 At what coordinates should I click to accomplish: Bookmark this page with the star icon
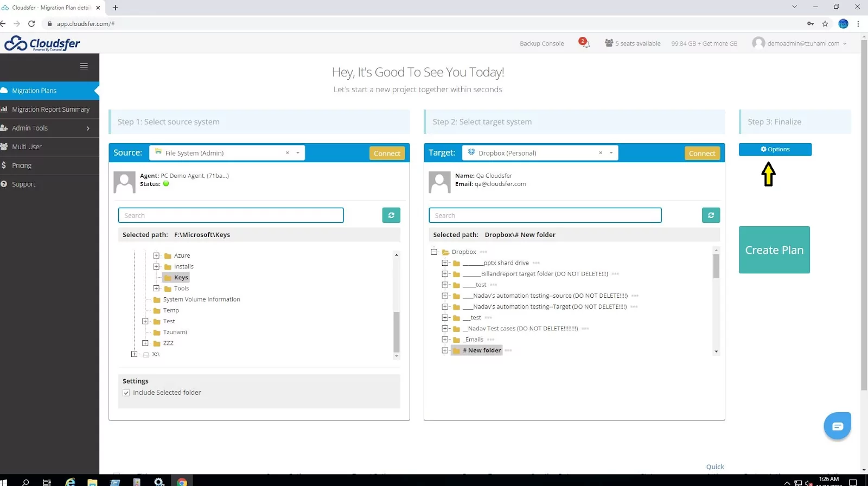825,23
